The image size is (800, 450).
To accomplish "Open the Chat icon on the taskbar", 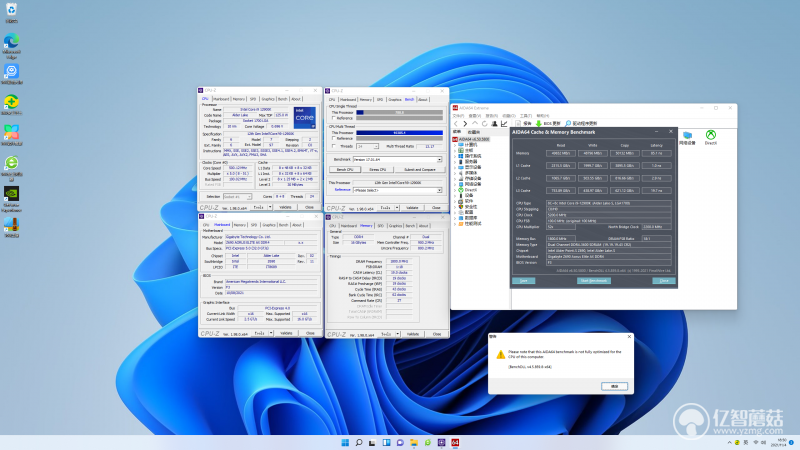I will [400, 442].
